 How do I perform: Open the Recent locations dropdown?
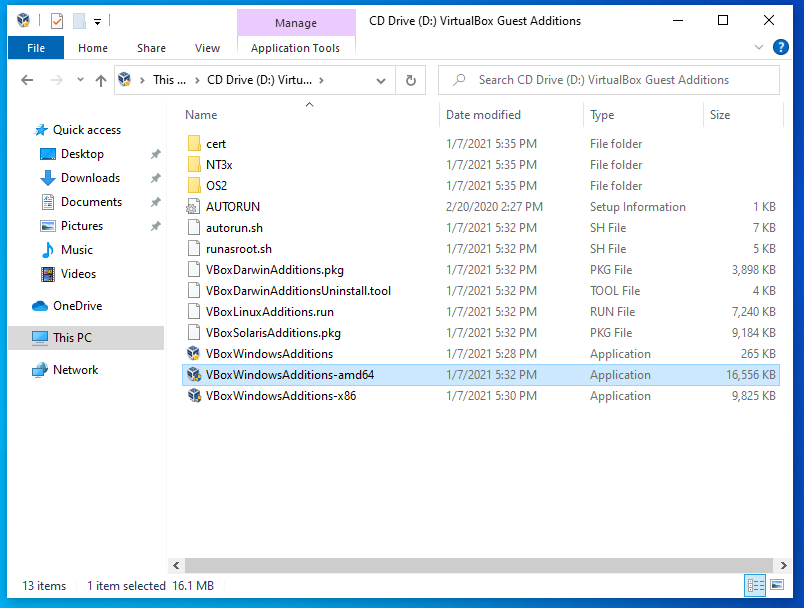[x=80, y=79]
